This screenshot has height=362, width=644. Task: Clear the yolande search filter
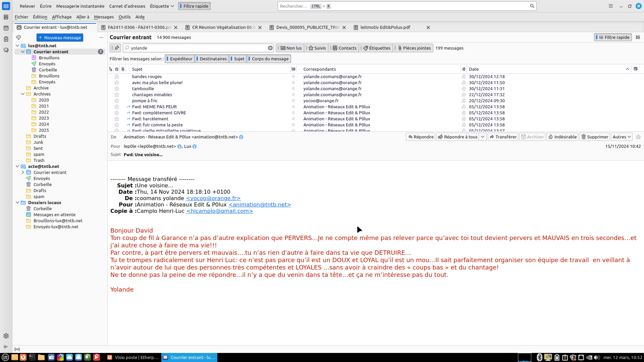point(270,48)
